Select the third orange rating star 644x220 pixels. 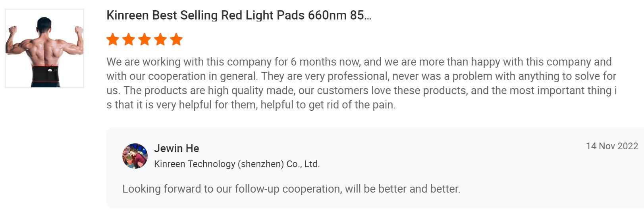click(145, 39)
